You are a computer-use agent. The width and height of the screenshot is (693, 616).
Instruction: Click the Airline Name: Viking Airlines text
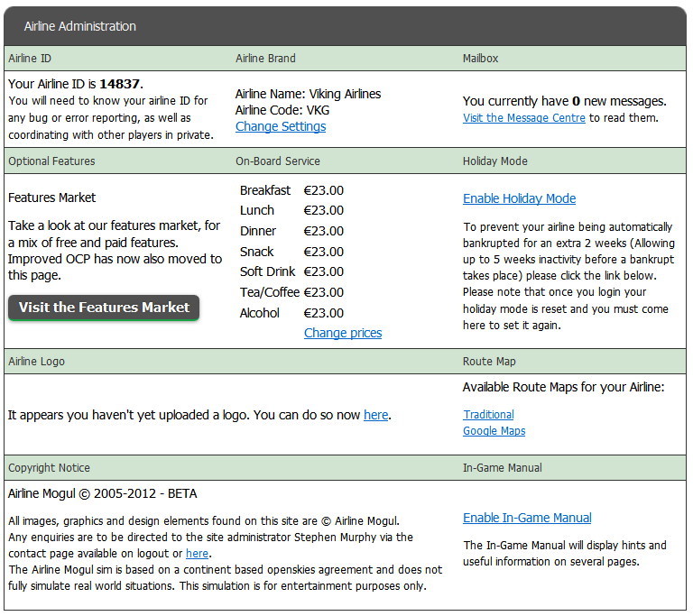308,94
